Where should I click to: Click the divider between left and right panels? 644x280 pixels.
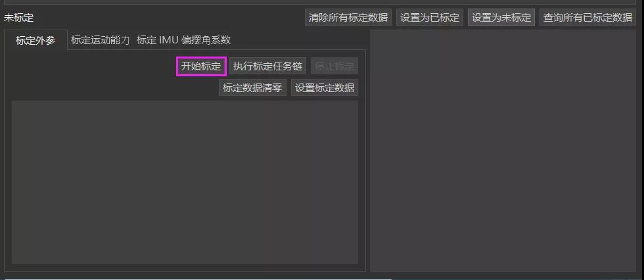368,151
